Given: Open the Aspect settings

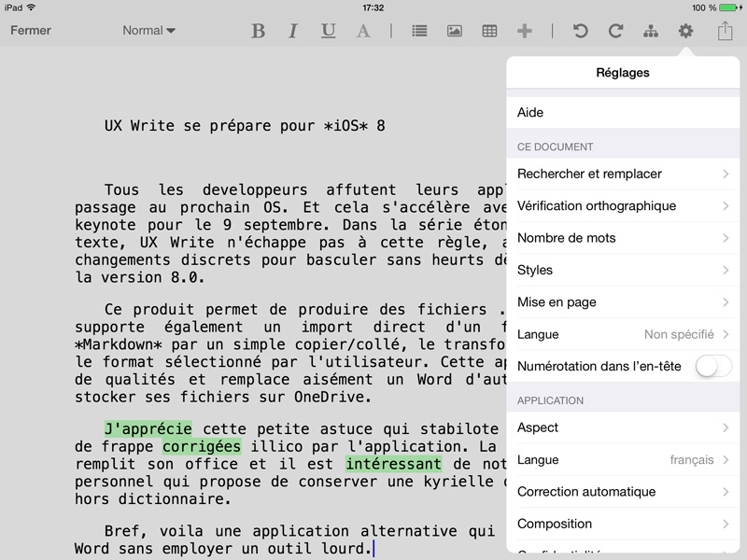Looking at the screenshot, I should (623, 427).
